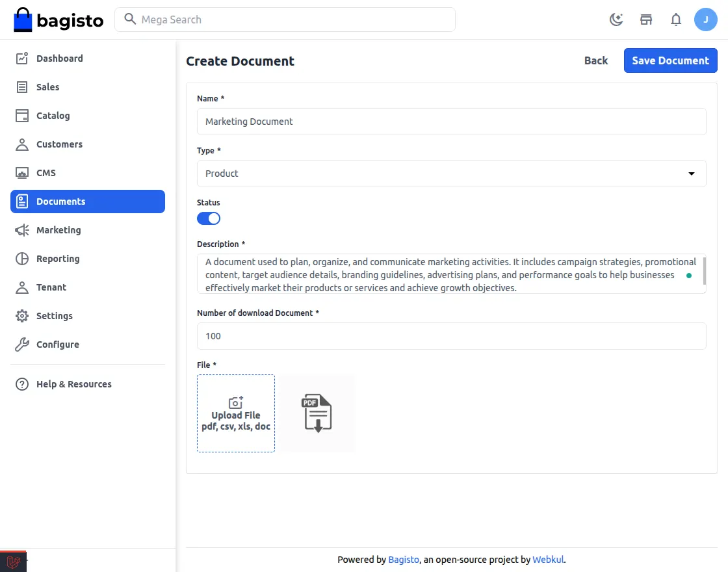Open the user avatar J menu
728x572 pixels.
(x=705, y=19)
